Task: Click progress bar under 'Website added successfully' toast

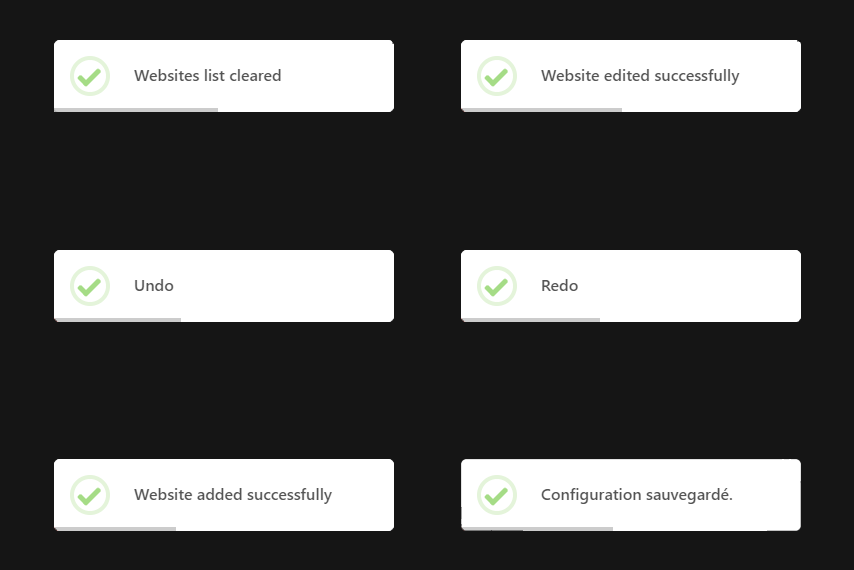Action: click(115, 528)
